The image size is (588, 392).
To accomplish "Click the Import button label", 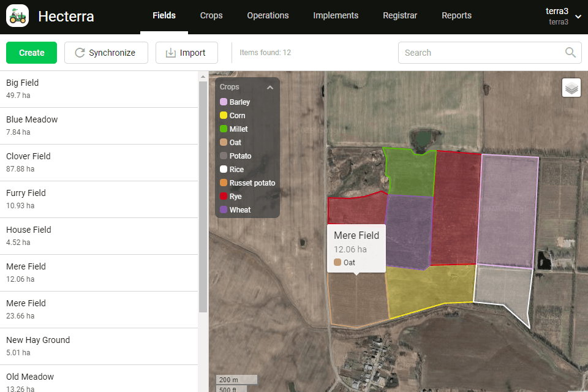I will pyautogui.click(x=192, y=53).
